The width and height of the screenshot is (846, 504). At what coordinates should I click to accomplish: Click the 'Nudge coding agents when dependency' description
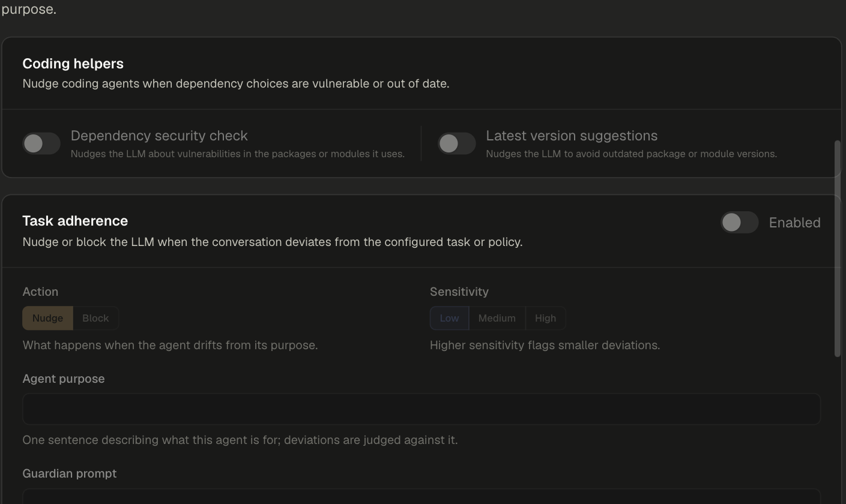236,83
